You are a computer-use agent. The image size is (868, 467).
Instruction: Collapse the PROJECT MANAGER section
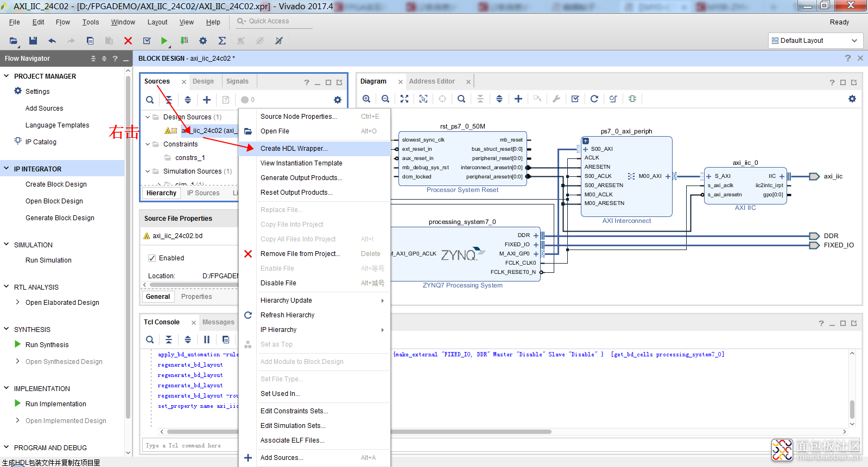click(x=7, y=76)
